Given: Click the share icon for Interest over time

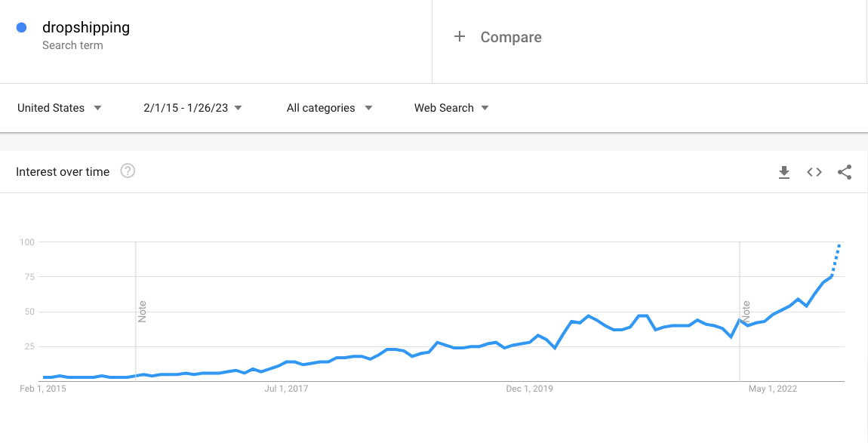Looking at the screenshot, I should tap(845, 172).
